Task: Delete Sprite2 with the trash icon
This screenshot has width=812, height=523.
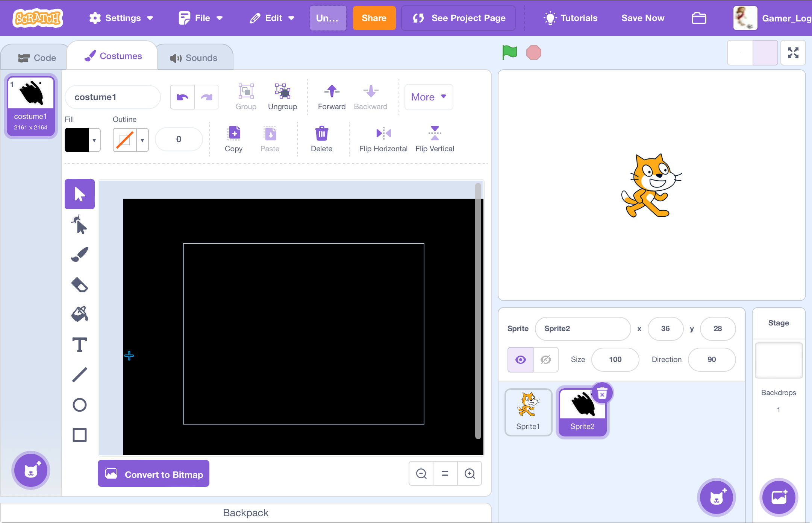Action: point(602,393)
